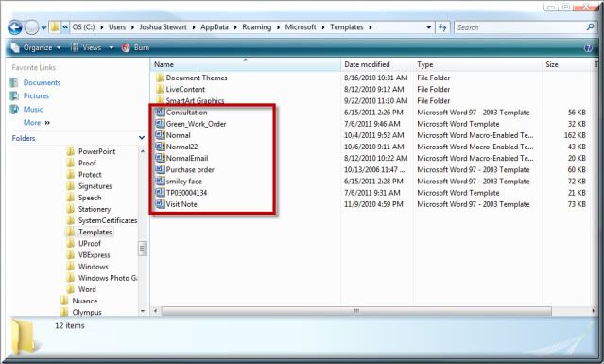Select the LiveContent folder icon
The image size is (604, 364).
[160, 90]
